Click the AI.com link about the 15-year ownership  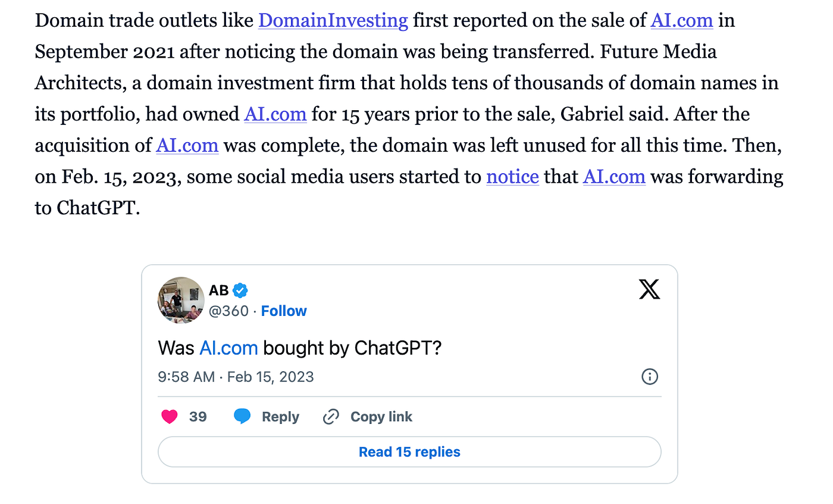pos(275,114)
